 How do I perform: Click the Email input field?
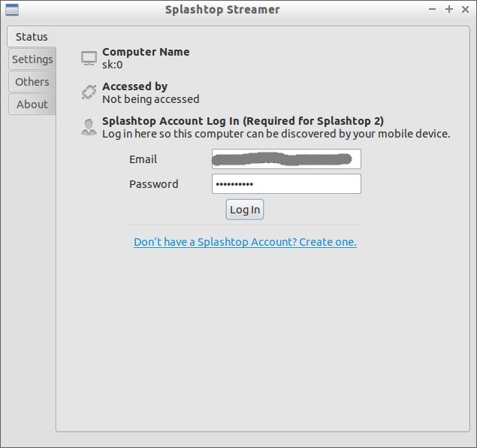(x=286, y=159)
